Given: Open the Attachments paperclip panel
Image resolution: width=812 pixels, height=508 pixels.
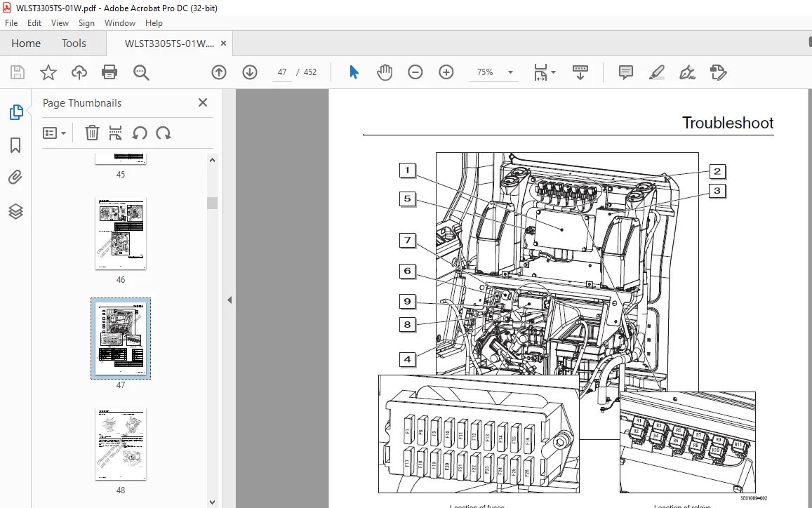Looking at the screenshot, I should (15, 178).
